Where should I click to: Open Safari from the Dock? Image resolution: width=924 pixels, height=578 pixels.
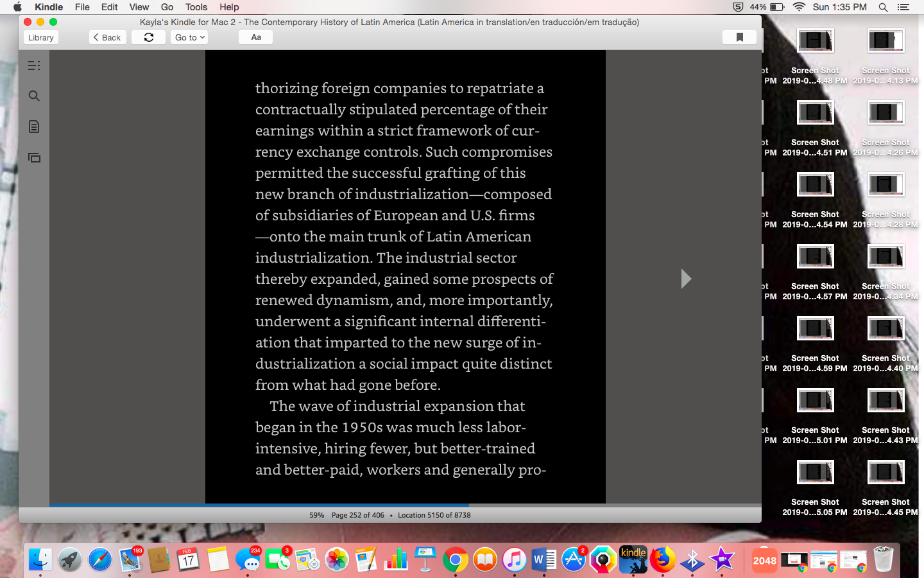pos(100,559)
